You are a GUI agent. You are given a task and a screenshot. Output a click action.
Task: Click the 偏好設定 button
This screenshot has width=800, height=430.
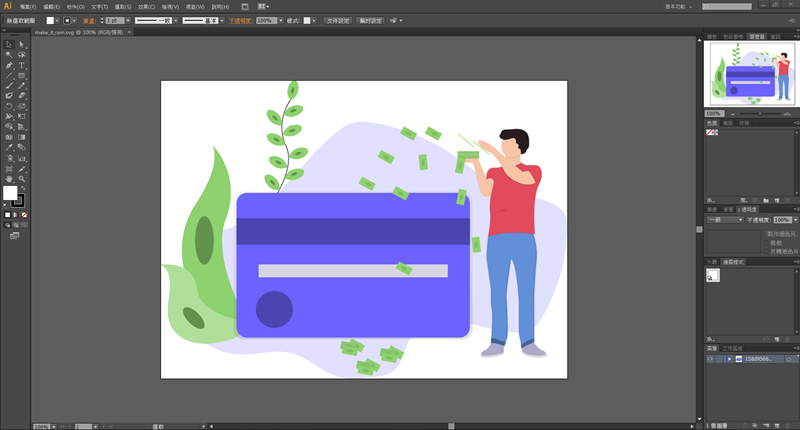pyautogui.click(x=372, y=20)
